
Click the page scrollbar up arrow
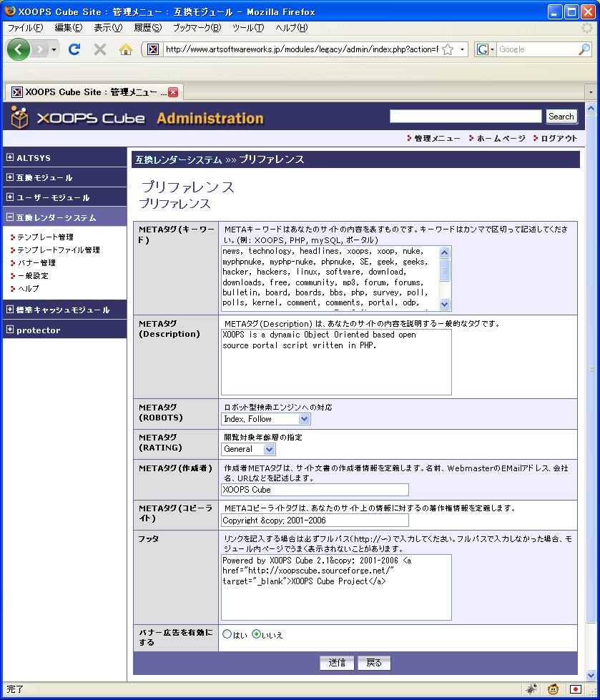point(591,108)
